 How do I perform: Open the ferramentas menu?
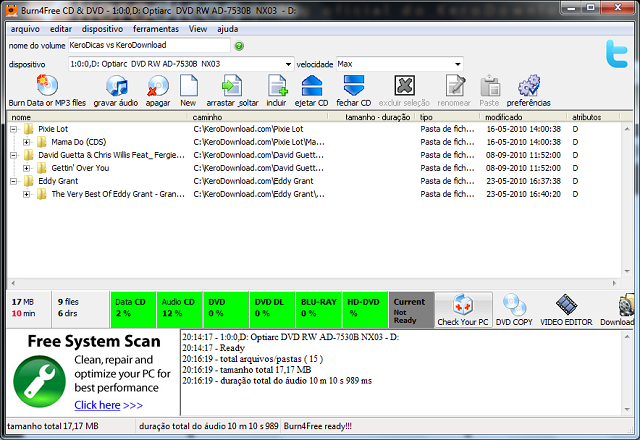156,29
